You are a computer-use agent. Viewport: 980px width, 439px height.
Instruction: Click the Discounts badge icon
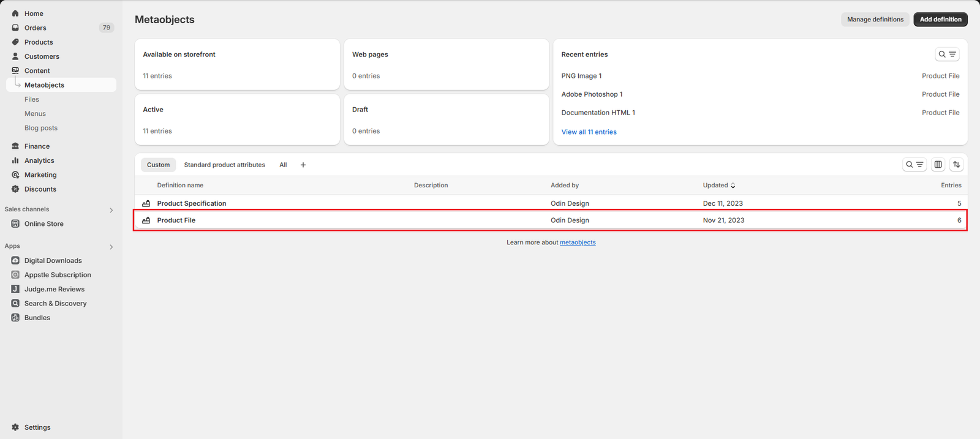tap(15, 189)
